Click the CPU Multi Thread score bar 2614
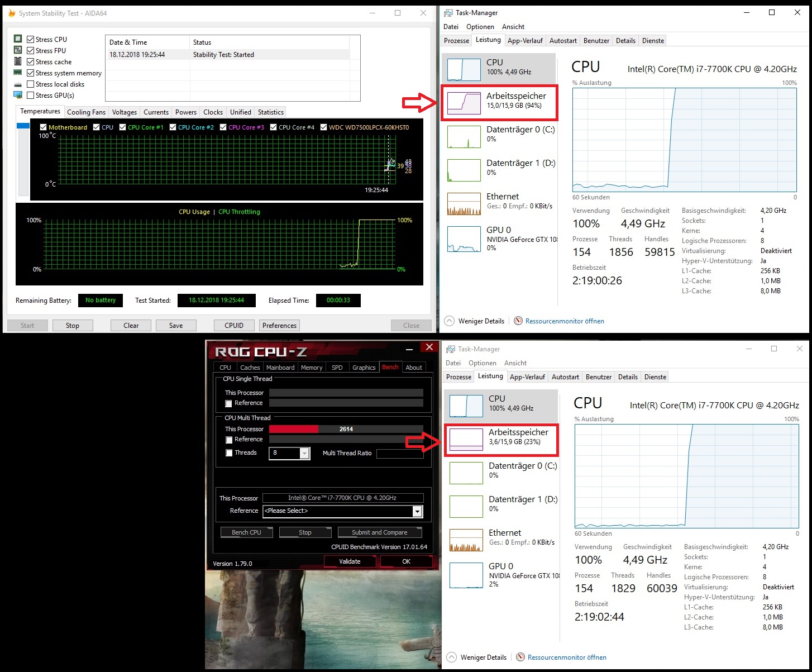This screenshot has height=672, width=812. pyautogui.click(x=346, y=429)
